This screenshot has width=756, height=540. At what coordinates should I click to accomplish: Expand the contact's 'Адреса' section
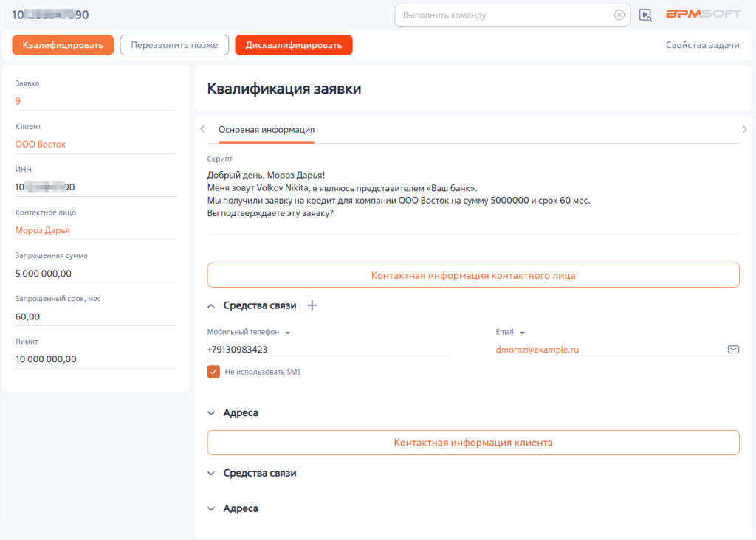click(211, 413)
